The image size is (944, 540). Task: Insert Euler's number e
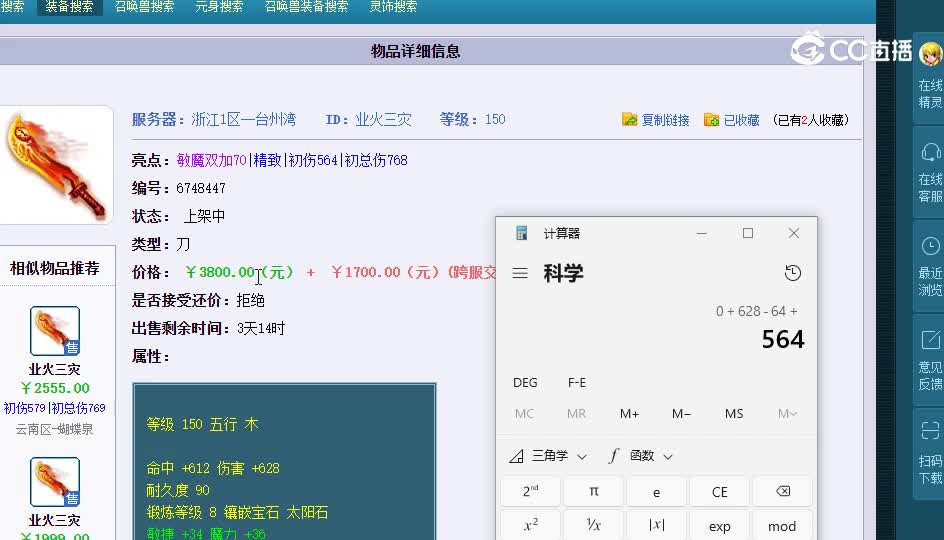[x=656, y=491]
